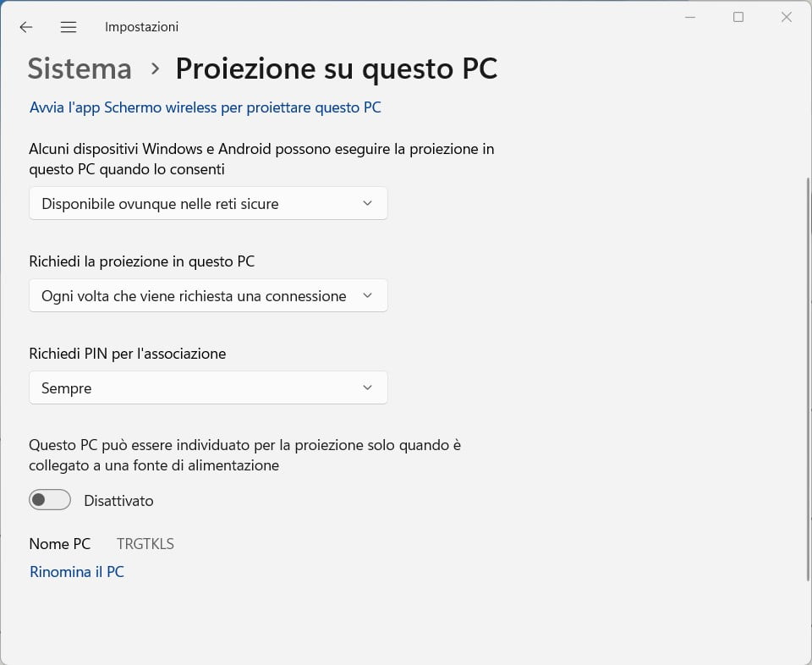Minimize the Impostazioni window
Screen dimensions: 812x665
click(690, 17)
